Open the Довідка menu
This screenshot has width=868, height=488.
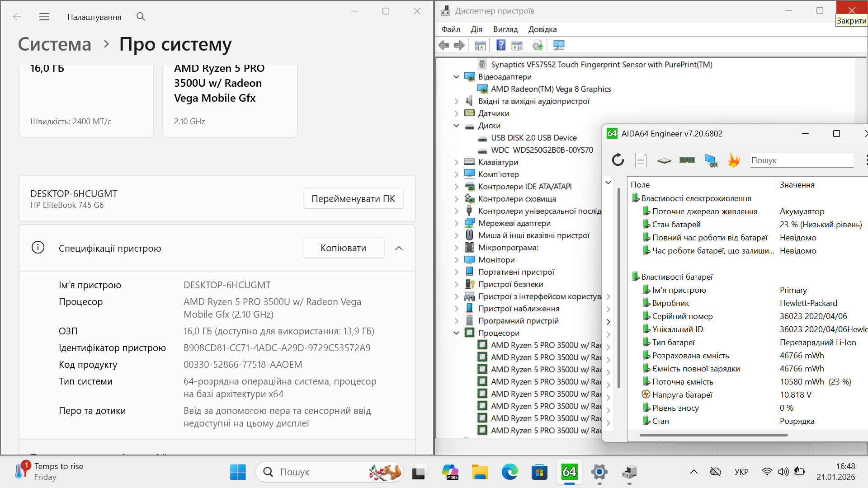click(x=542, y=29)
